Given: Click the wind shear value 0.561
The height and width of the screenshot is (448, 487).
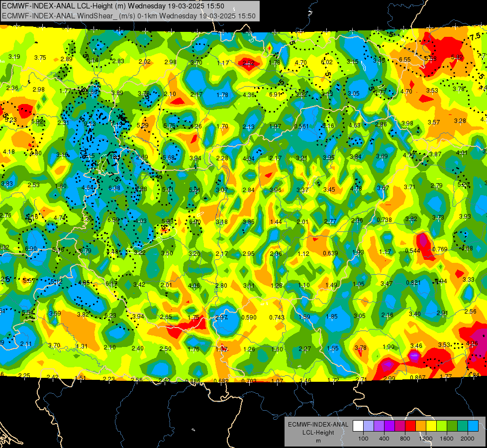Looking at the screenshot, I should (301, 126).
